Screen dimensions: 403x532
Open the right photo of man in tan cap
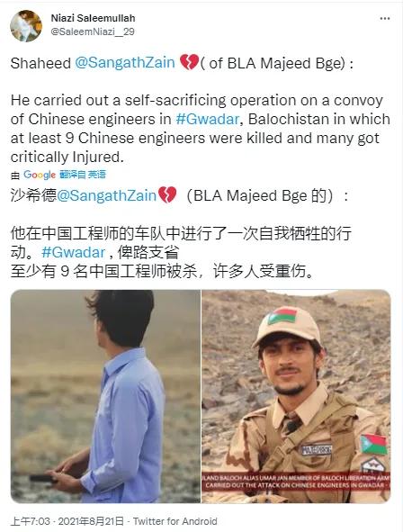(296, 396)
